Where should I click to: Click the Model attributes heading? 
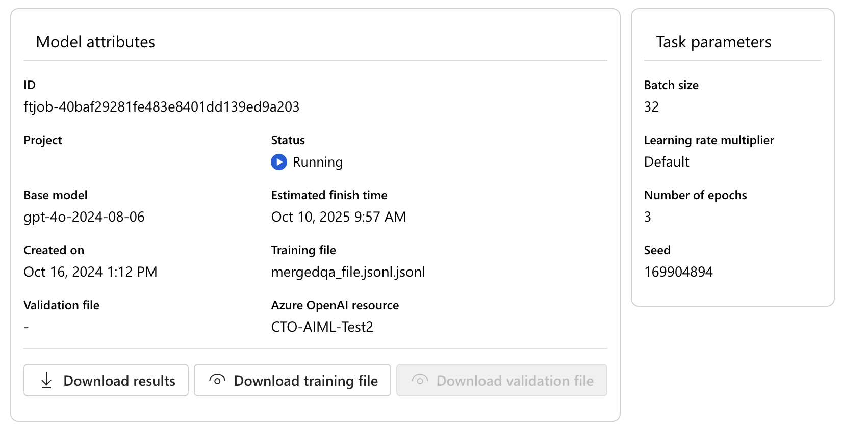coord(95,42)
